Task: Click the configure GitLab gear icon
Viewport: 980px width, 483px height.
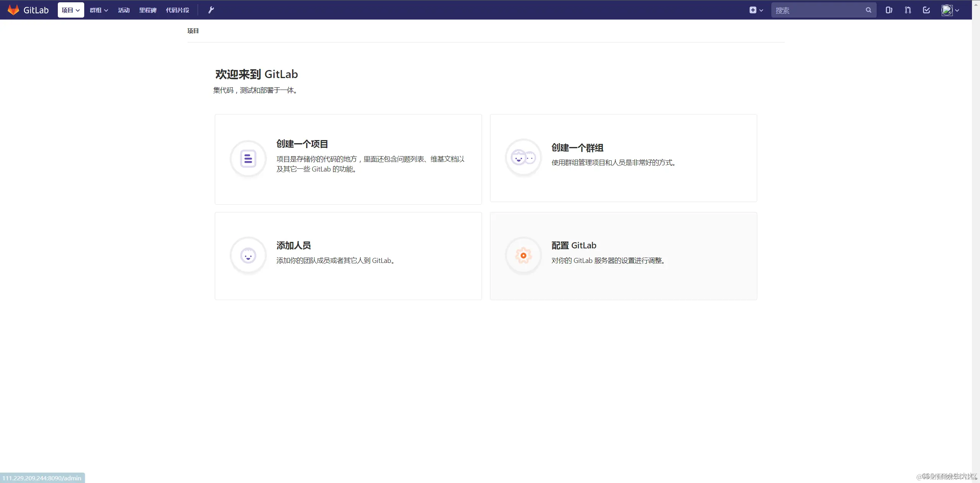Action: [x=523, y=256]
